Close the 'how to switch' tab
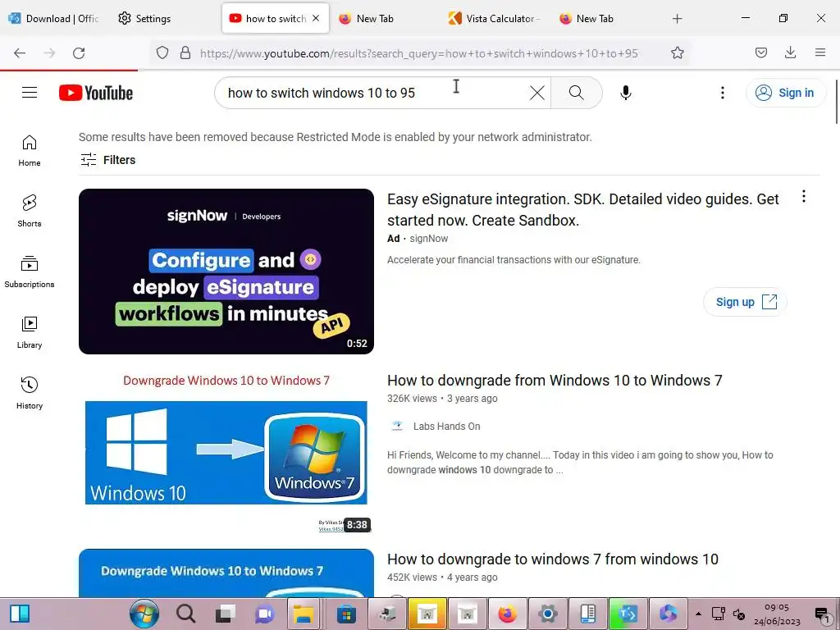The image size is (840, 630). coord(316,18)
